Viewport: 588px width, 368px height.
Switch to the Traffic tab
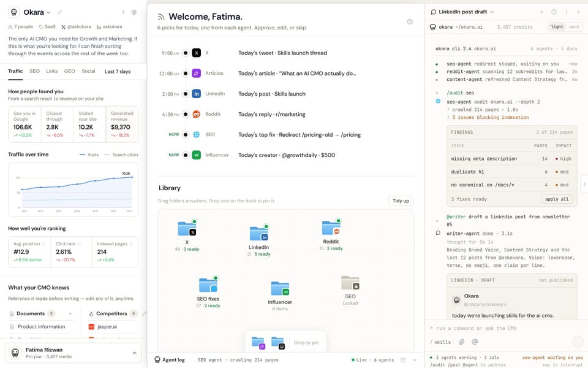point(15,71)
